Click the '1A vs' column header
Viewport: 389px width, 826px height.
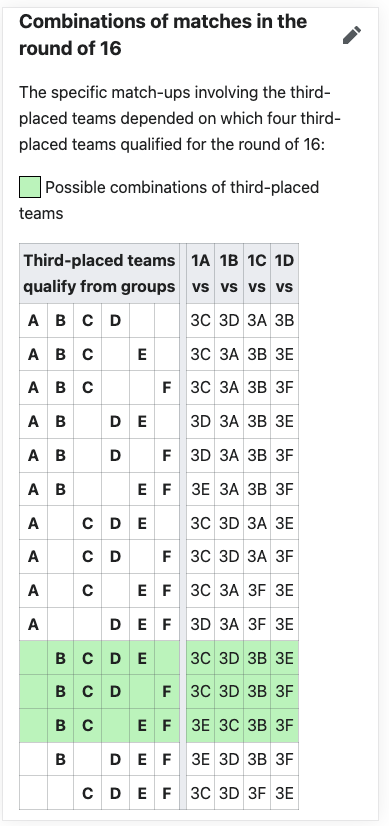tap(200, 273)
